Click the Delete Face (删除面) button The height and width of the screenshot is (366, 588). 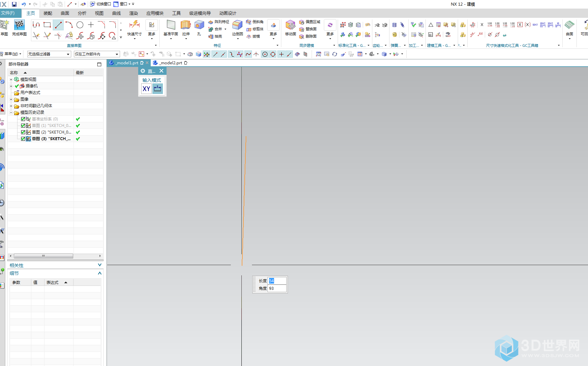click(308, 36)
